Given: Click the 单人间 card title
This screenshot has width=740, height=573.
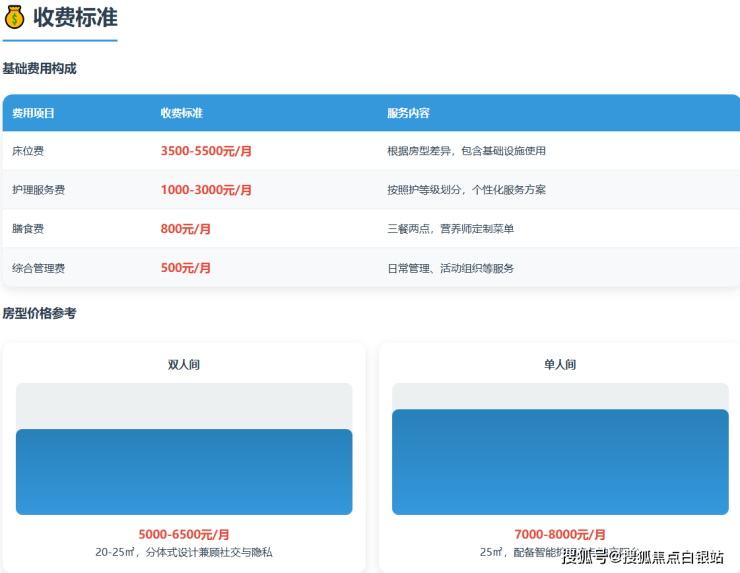Looking at the screenshot, I should [x=560, y=364].
